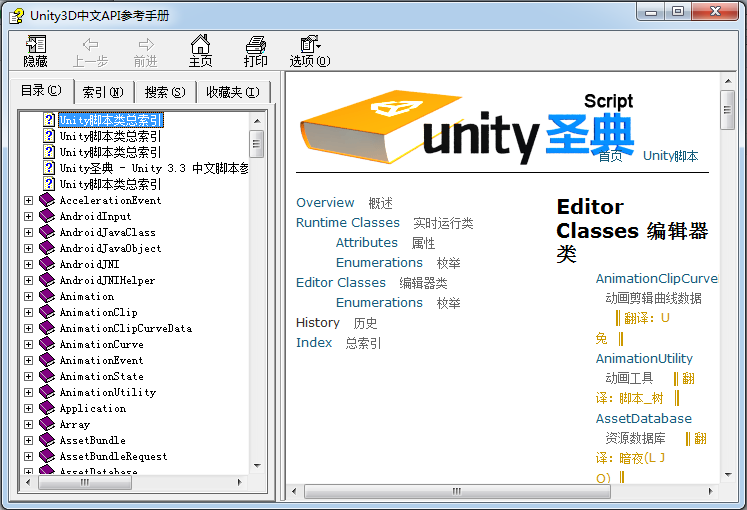Image resolution: width=747 pixels, height=510 pixels.
Task: Open the Favorites (收藏夹) tab
Action: pos(232,92)
